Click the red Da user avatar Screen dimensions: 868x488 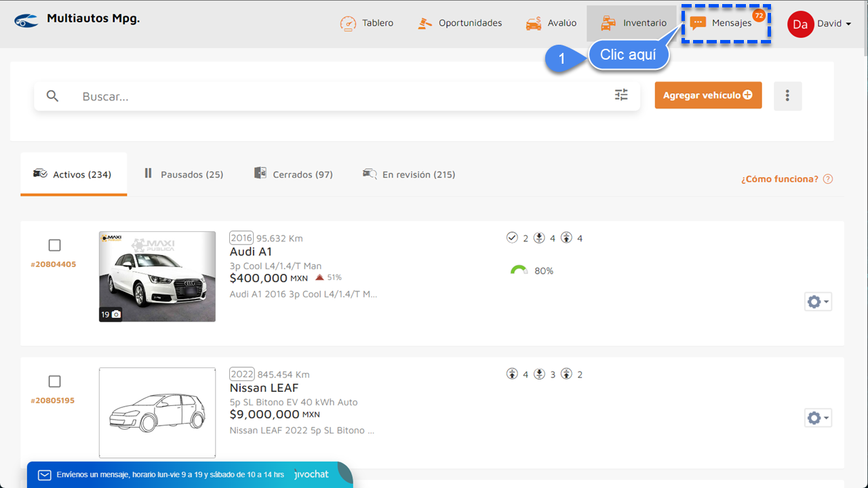(800, 24)
